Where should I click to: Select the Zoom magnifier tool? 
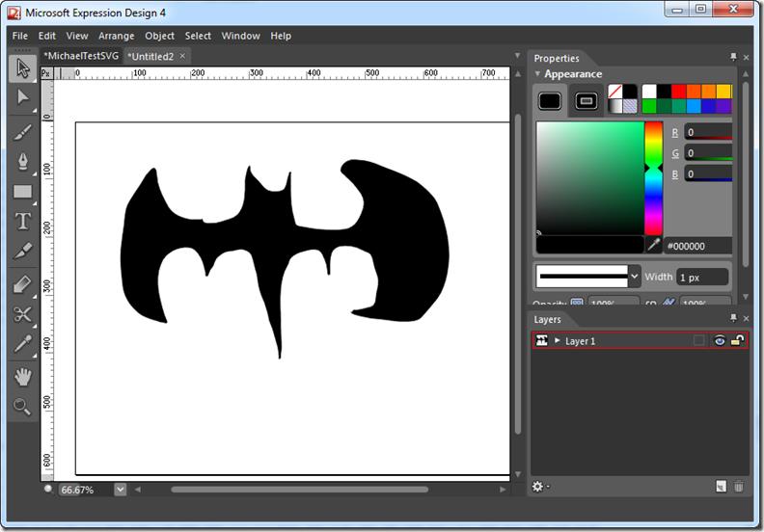[22, 407]
